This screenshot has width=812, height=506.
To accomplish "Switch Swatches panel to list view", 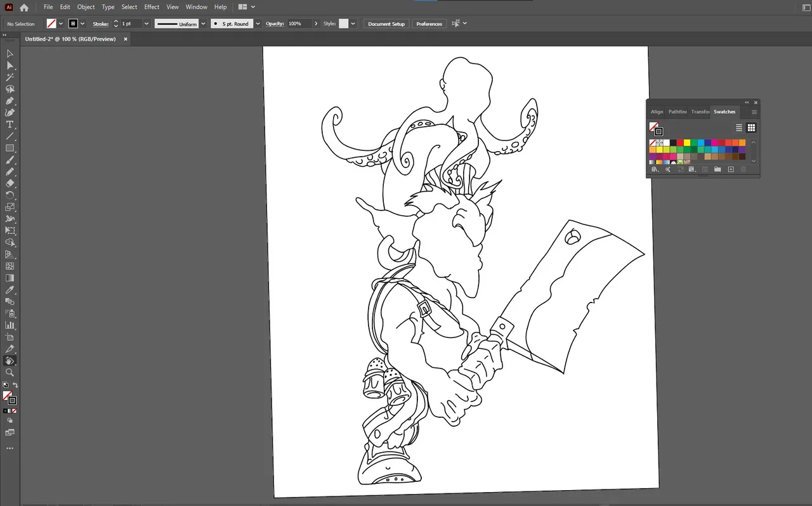I will (739, 127).
